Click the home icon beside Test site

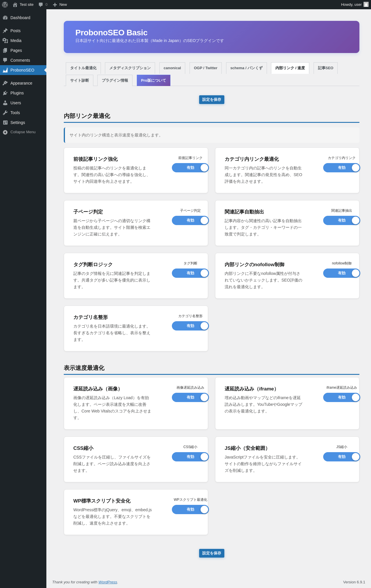pyautogui.click(x=15, y=5)
